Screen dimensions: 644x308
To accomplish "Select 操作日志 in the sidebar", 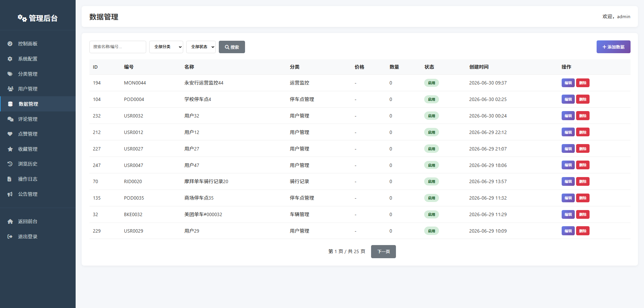I will point(38,179).
